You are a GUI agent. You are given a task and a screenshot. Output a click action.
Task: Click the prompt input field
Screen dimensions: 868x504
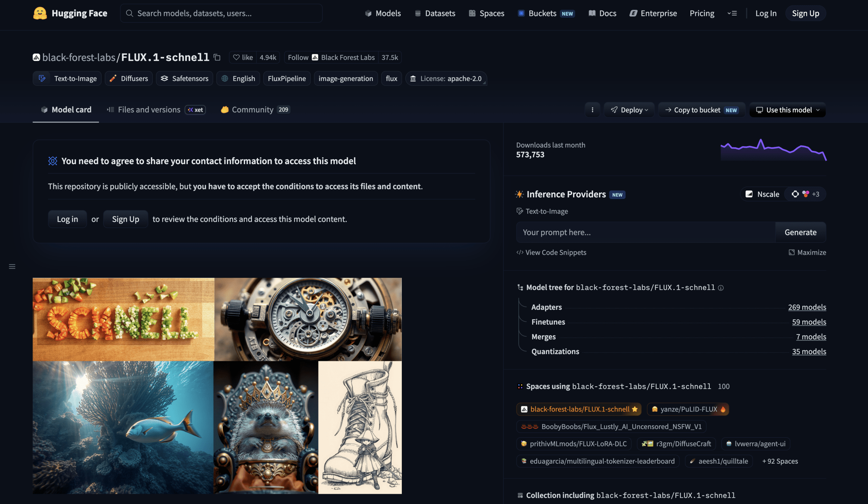(x=646, y=232)
